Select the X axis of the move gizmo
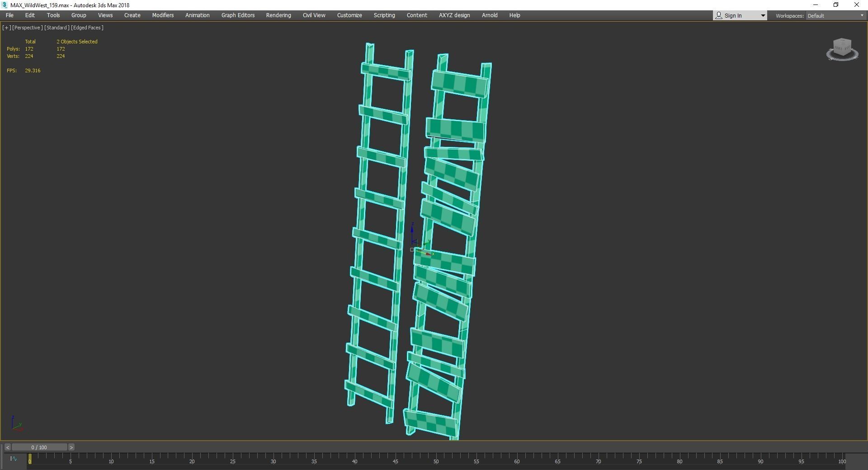Viewport: 868px width, 470px height. point(427,253)
